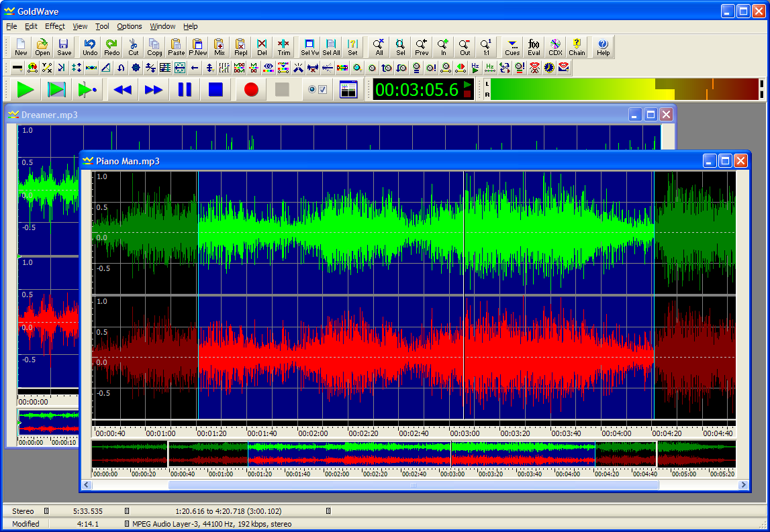770x532 pixels.
Task: Click the Piano Man horizontal scrollbar thumb
Action: [x=413, y=485]
